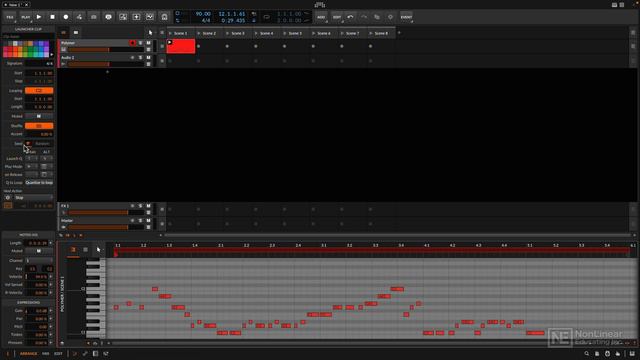Open the pointer tool selector in piano roll
The width and height of the screenshot is (640, 360).
tap(99, 249)
